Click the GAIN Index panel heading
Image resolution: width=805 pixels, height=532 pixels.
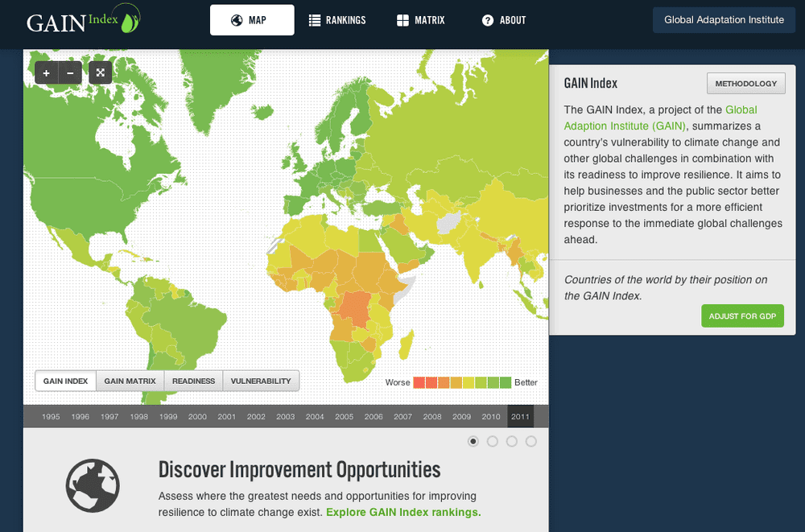point(590,83)
